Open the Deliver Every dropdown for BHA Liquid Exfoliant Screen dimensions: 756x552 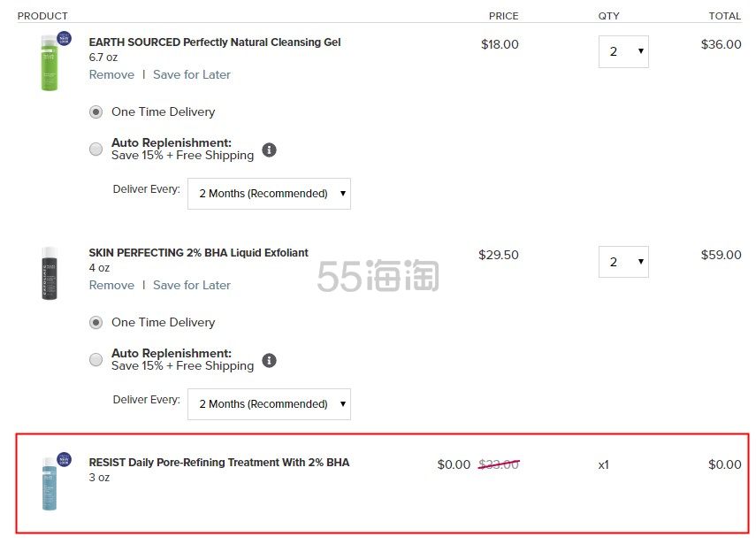point(269,404)
